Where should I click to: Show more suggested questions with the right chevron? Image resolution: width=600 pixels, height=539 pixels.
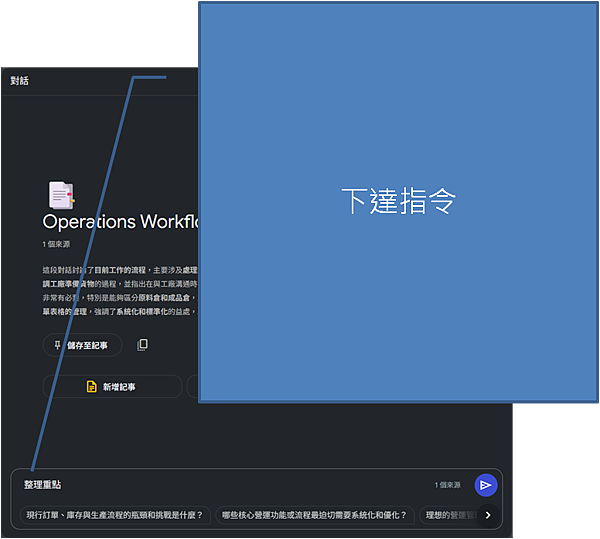[488, 515]
